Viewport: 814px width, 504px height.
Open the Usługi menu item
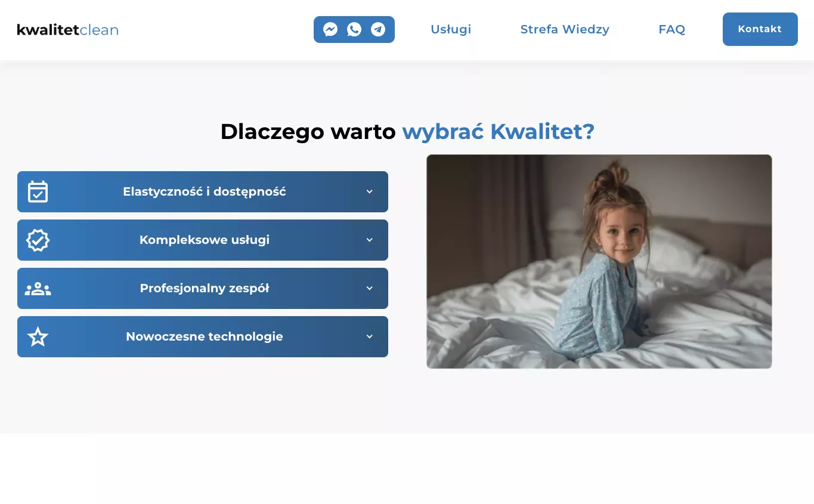point(451,29)
